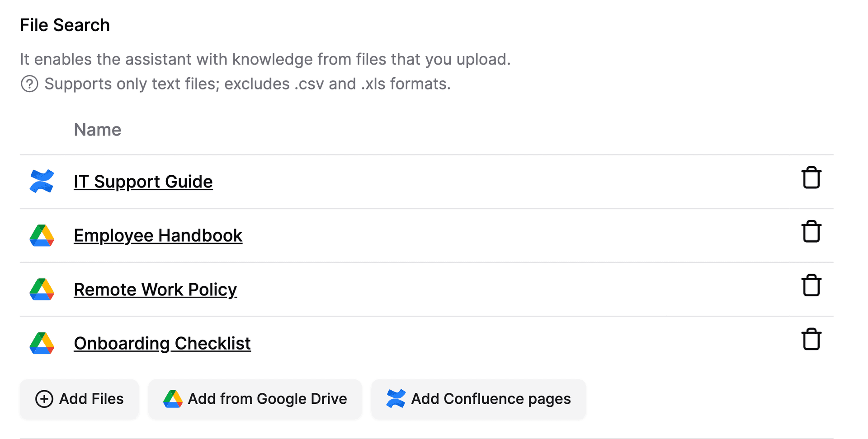The width and height of the screenshot is (868, 439).
Task: Click the Confluence icon beside IT Support Guide
Action: (x=42, y=181)
